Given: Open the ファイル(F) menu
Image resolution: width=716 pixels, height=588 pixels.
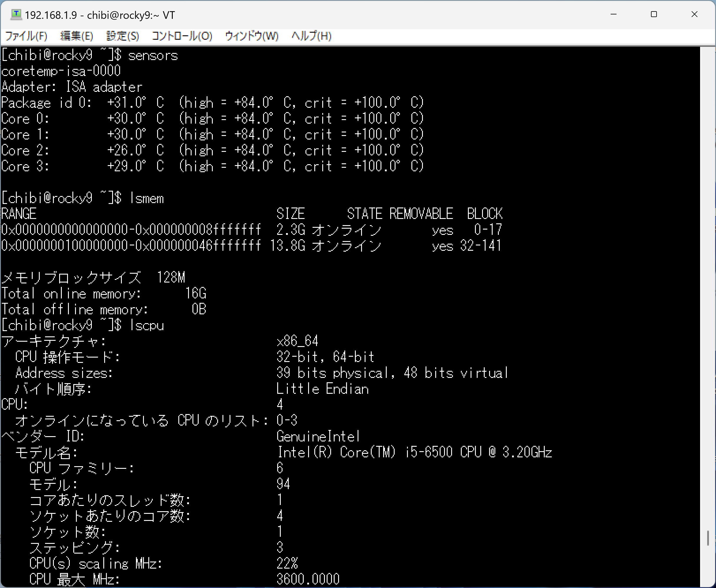Looking at the screenshot, I should click(x=26, y=36).
